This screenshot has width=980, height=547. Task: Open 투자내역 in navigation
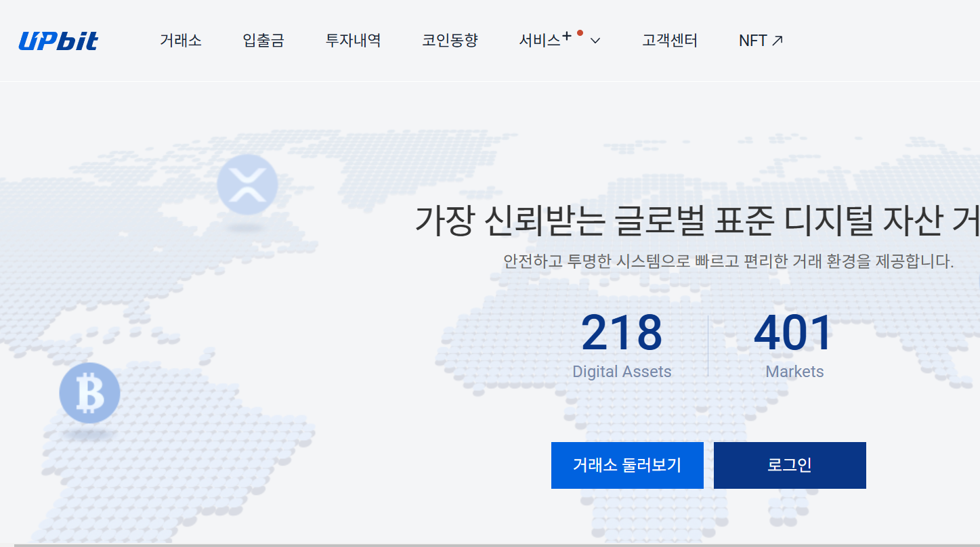coord(353,41)
